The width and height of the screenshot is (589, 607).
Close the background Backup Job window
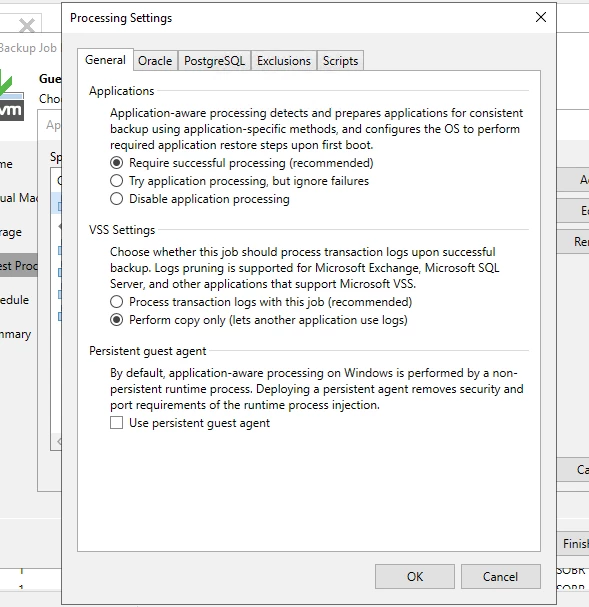27,26
